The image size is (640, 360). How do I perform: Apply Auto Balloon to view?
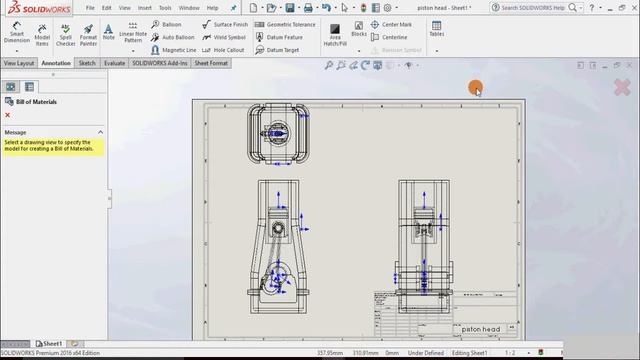coord(173,37)
